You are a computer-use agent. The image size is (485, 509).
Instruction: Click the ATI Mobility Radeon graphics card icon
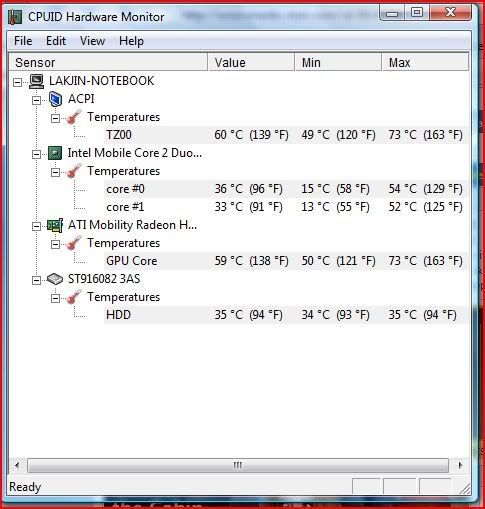click(55, 226)
